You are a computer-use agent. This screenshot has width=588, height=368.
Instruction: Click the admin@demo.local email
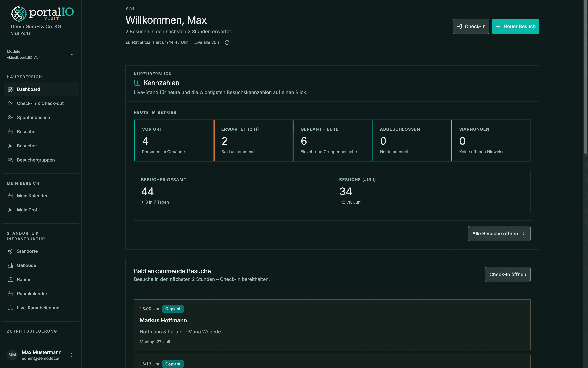click(x=40, y=358)
